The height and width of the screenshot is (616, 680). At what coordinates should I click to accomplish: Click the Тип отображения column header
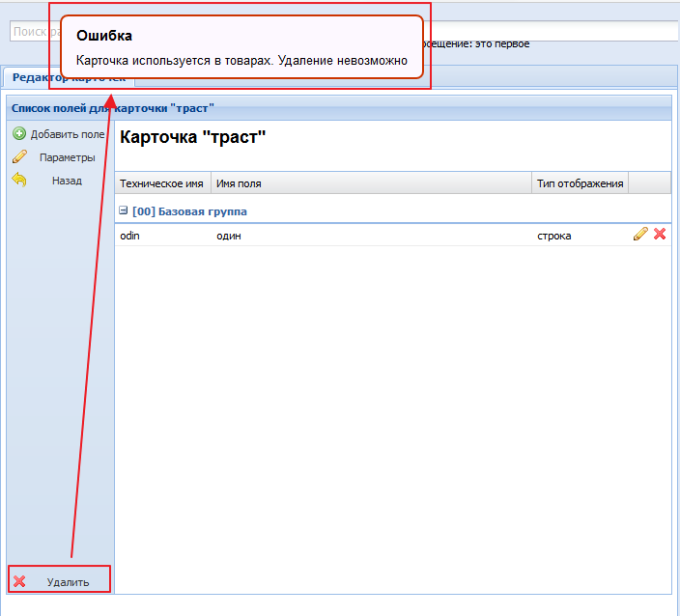[580, 183]
